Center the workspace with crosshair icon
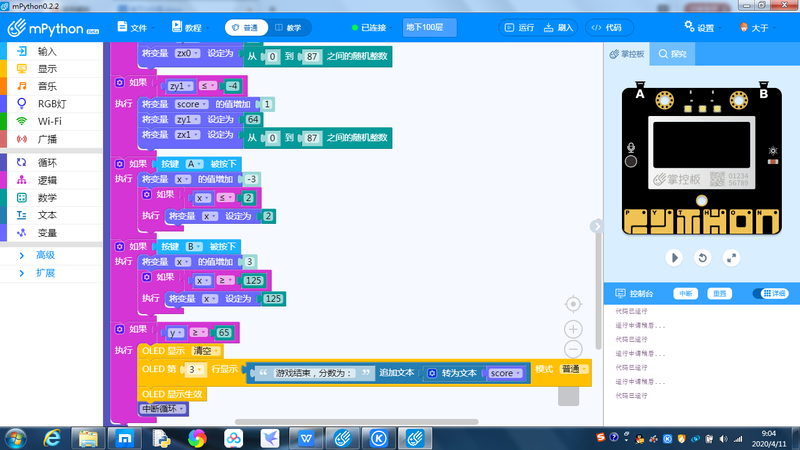 pos(573,304)
